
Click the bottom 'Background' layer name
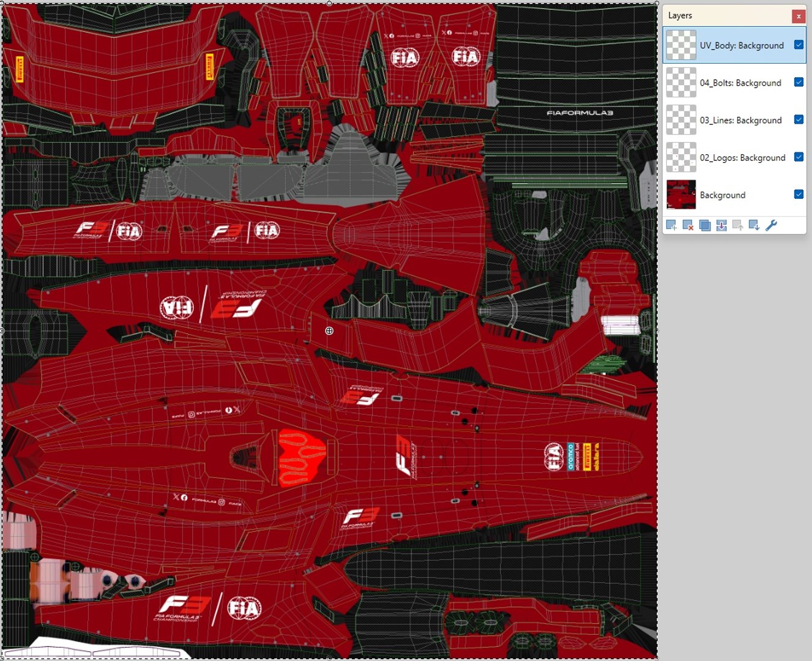(723, 195)
